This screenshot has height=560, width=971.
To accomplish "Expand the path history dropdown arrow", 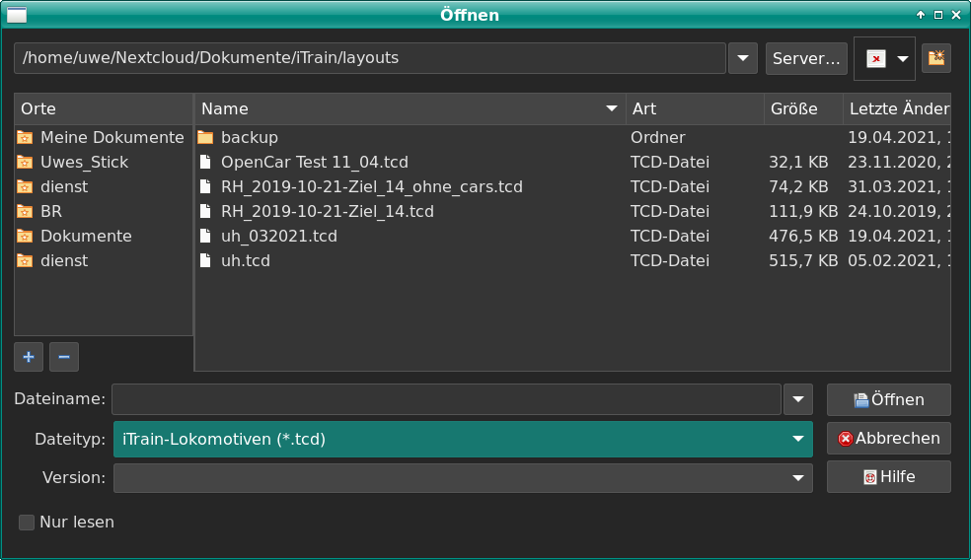I will point(742,58).
